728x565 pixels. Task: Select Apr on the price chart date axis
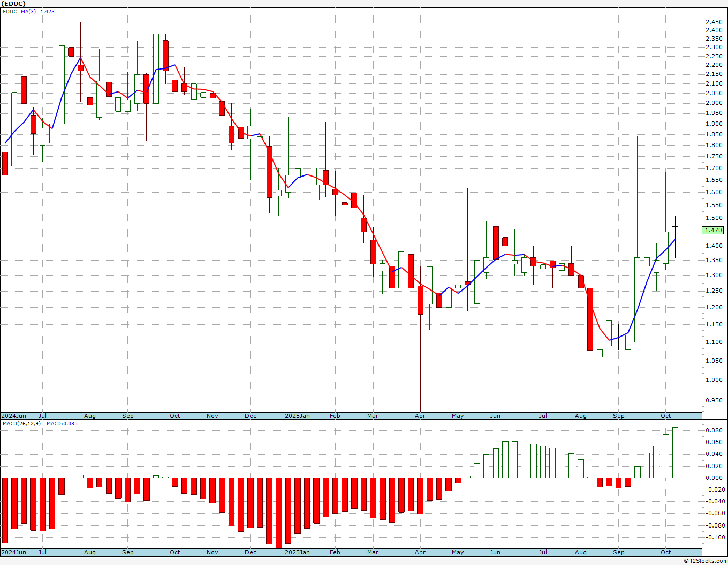pos(420,416)
